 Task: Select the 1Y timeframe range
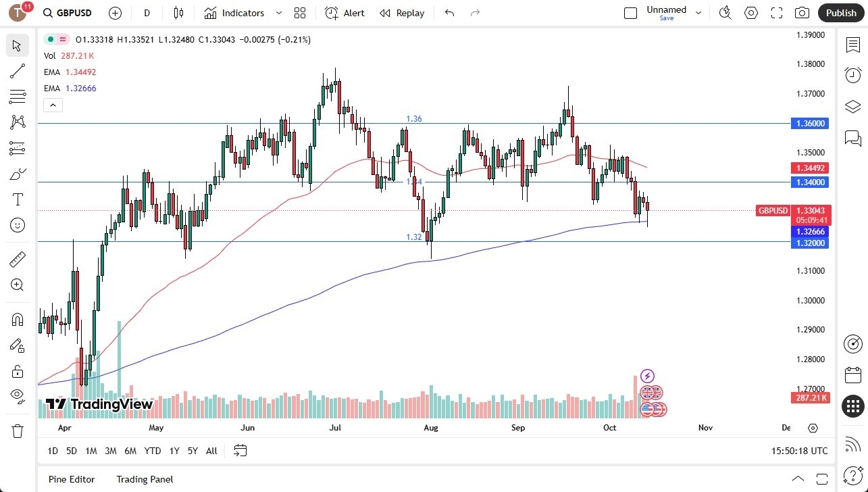pos(174,451)
